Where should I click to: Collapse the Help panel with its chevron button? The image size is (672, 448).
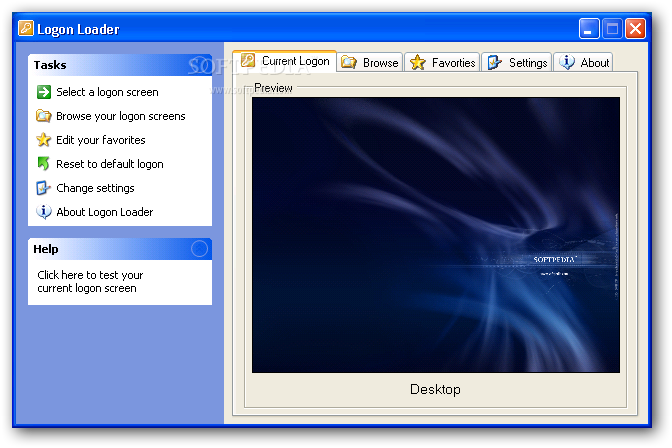point(199,249)
